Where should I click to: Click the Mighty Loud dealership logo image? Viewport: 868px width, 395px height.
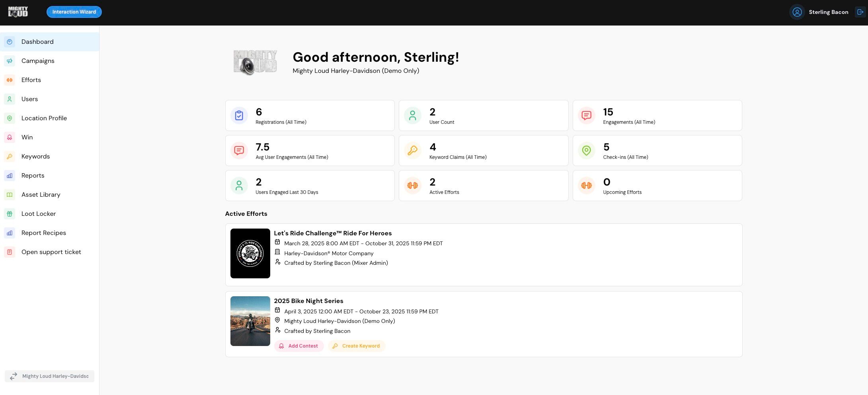(255, 63)
